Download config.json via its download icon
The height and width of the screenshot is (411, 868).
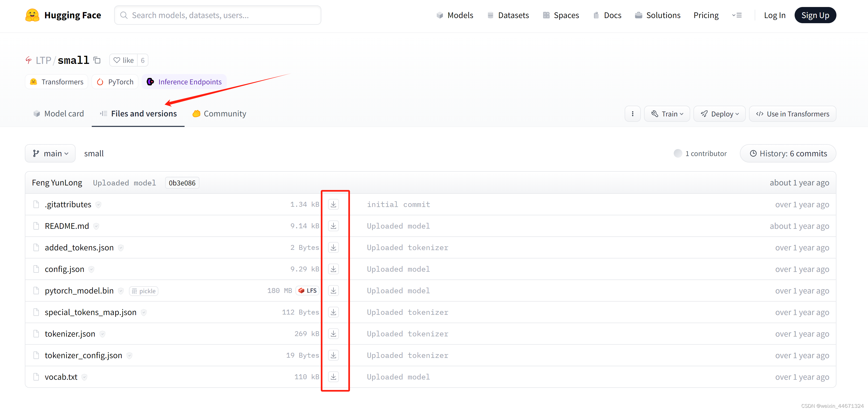(x=333, y=269)
